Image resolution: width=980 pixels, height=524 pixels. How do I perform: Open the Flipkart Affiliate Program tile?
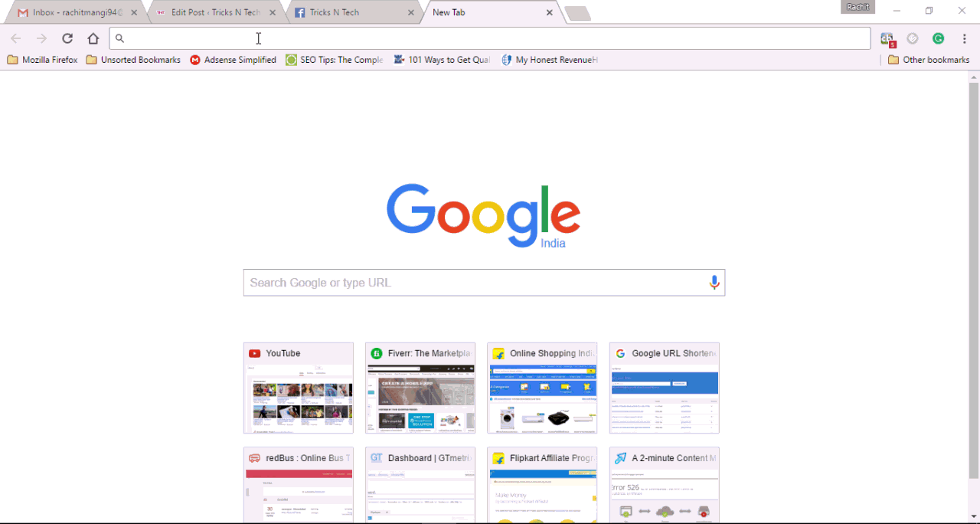(542, 485)
